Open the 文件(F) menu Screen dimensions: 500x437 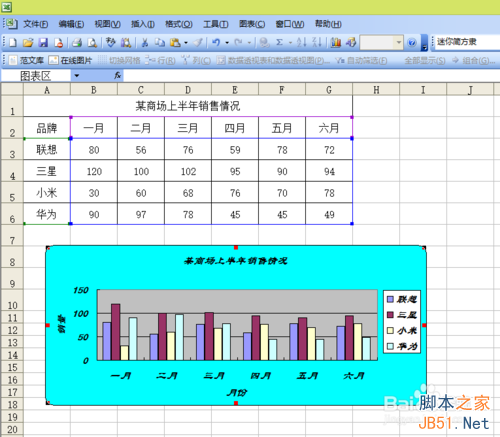[36, 24]
